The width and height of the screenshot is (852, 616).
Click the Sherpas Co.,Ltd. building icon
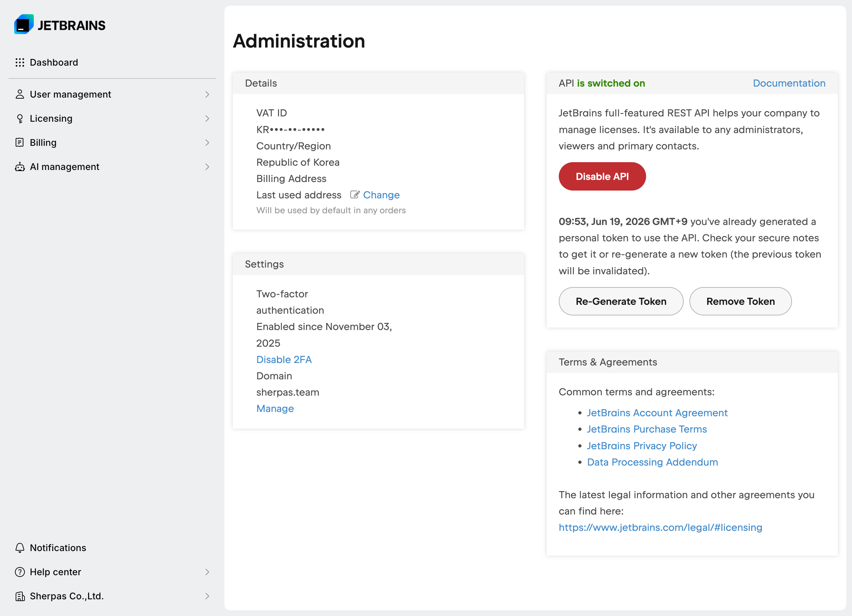click(20, 596)
